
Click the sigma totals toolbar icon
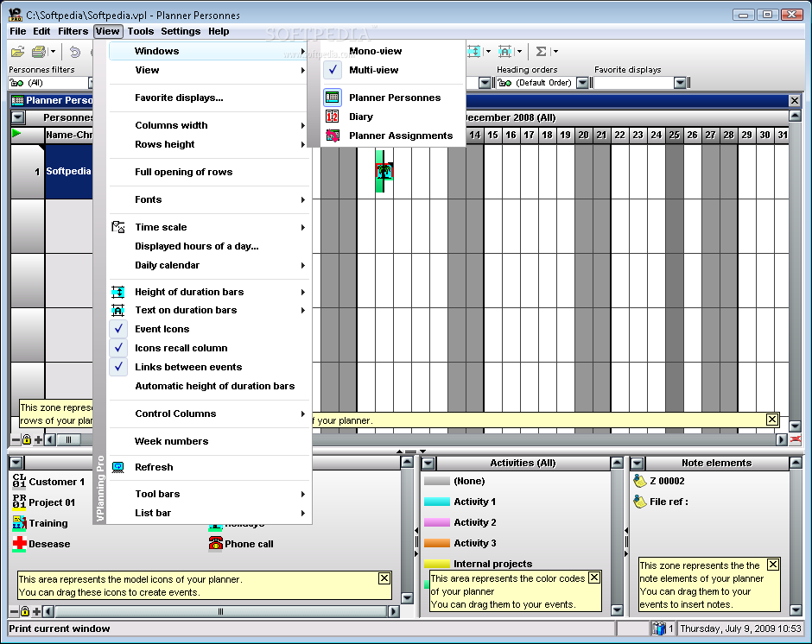(541, 51)
